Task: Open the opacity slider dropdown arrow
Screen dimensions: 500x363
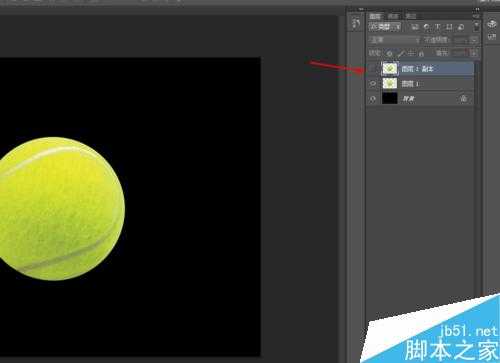Action: 474,40
